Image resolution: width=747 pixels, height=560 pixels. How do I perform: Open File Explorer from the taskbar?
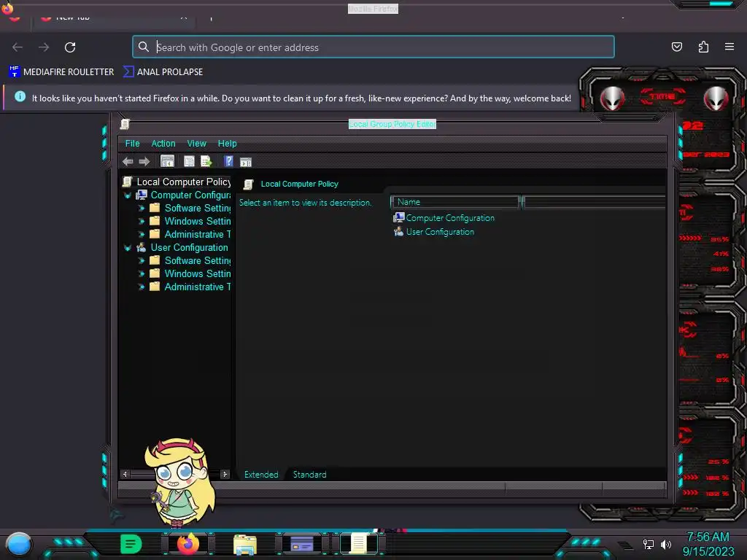[x=245, y=545]
